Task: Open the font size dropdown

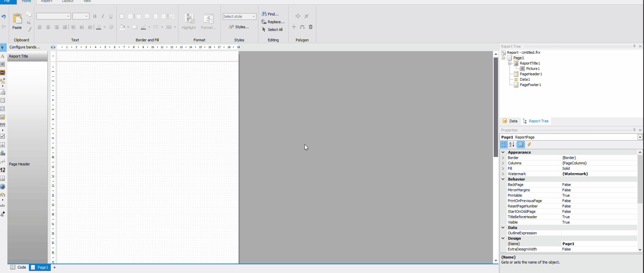Action: (86, 16)
